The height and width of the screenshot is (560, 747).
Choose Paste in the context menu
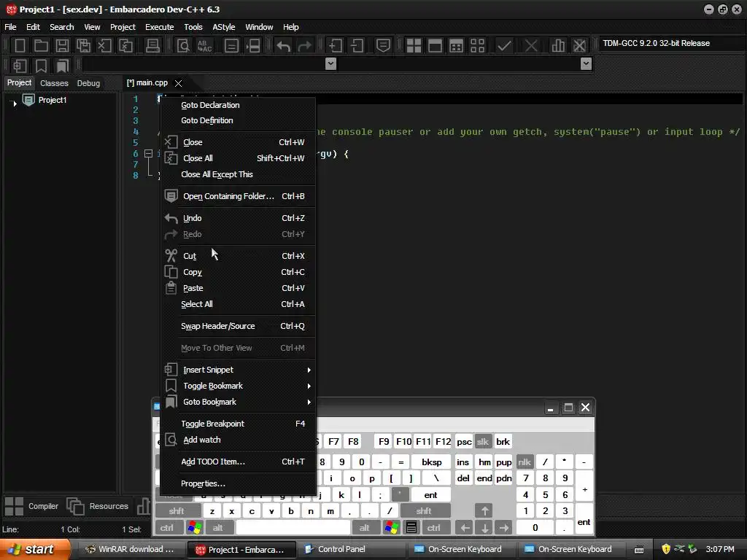tap(239, 288)
